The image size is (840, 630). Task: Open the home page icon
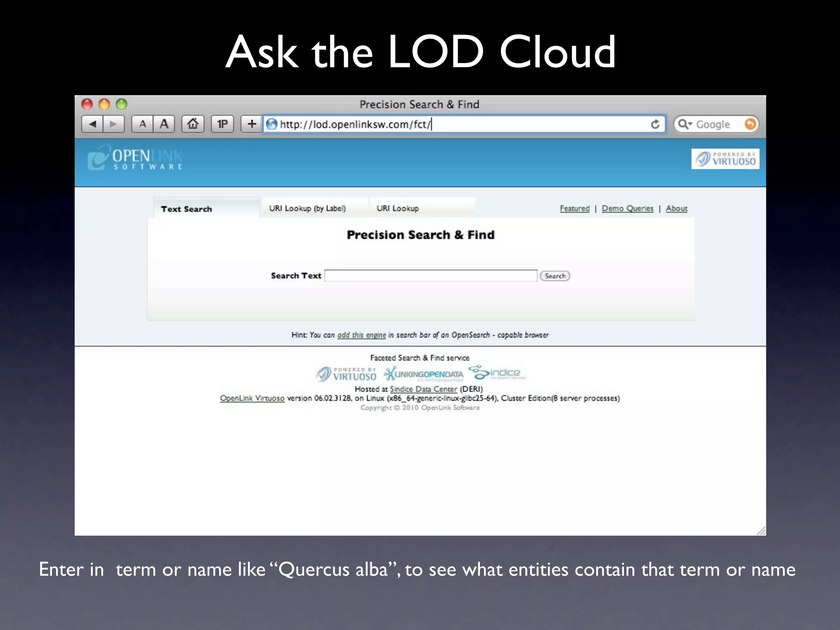193,124
